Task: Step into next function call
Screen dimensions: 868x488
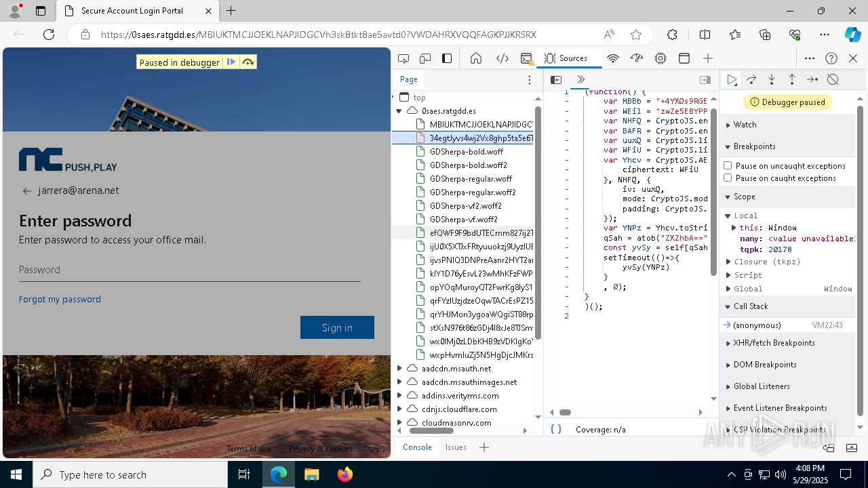Action: 772,79
